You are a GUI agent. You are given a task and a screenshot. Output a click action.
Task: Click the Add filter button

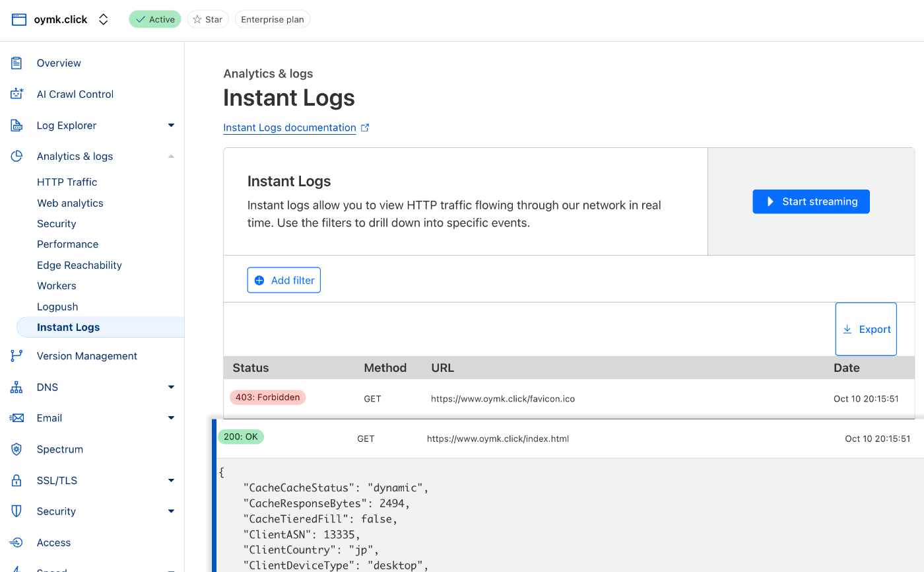284,280
